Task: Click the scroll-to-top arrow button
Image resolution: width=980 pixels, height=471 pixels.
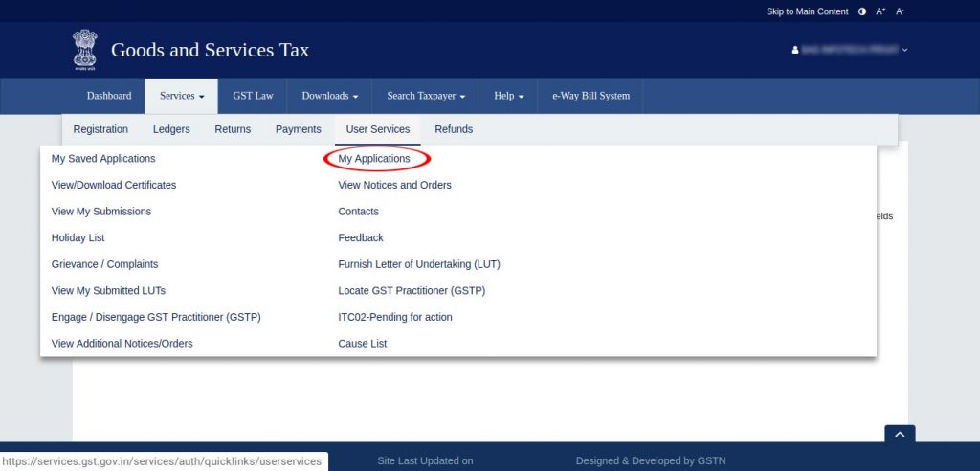Action: tap(899, 435)
